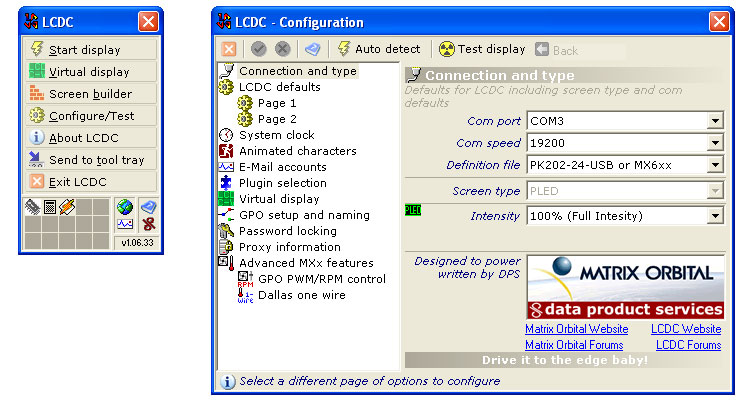The image size is (740, 400).
Task: Select Connection and type tree item
Action: pyautogui.click(x=298, y=71)
